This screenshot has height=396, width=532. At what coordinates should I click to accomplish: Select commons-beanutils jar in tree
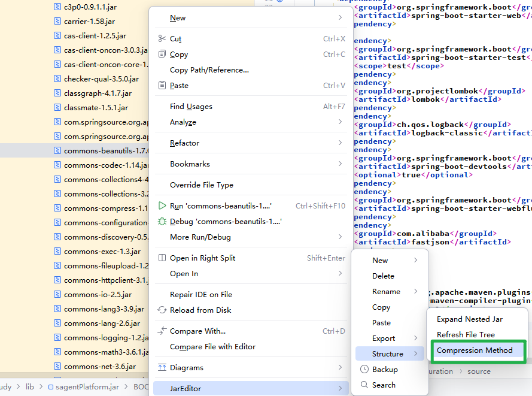[x=74, y=150]
